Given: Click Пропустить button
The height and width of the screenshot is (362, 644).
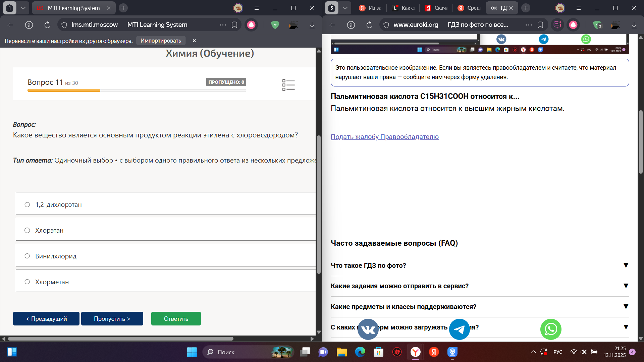Looking at the screenshot, I should [x=112, y=318].
